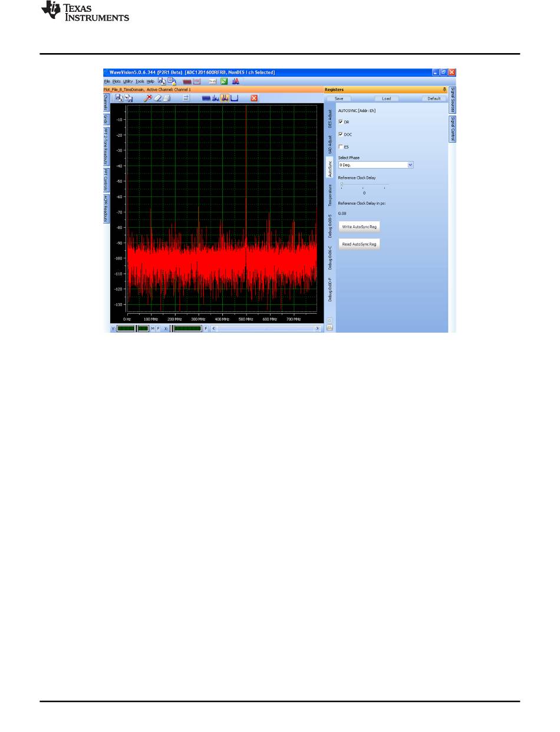This screenshot has height=732, width=560.
Task: Open the Select Phase dropdown
Action: [375, 165]
